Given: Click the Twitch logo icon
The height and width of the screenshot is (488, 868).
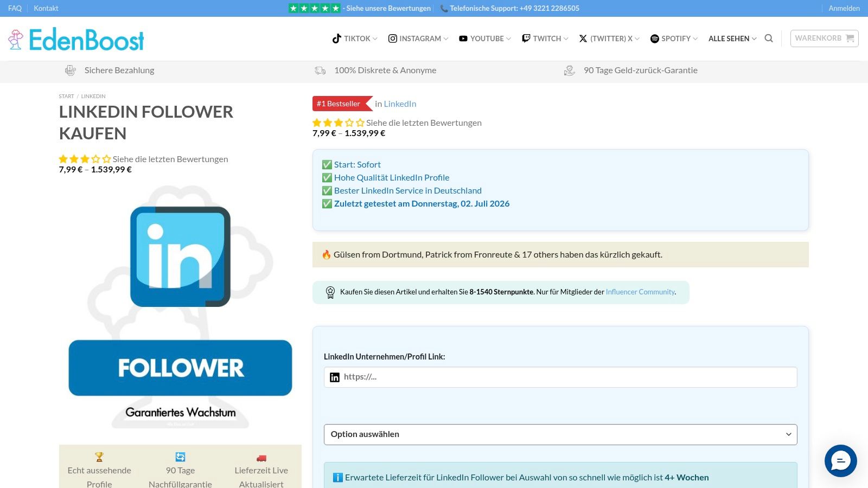Looking at the screenshot, I should coord(526,38).
